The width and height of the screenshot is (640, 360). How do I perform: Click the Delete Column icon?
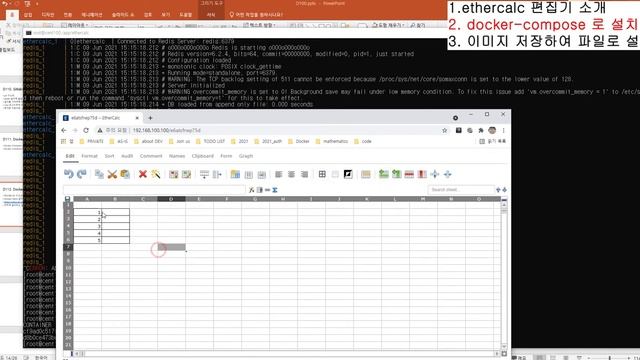coord(422,174)
